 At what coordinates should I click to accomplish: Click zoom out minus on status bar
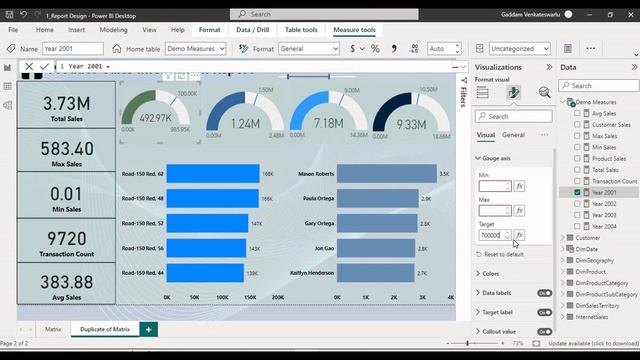(x=448, y=344)
